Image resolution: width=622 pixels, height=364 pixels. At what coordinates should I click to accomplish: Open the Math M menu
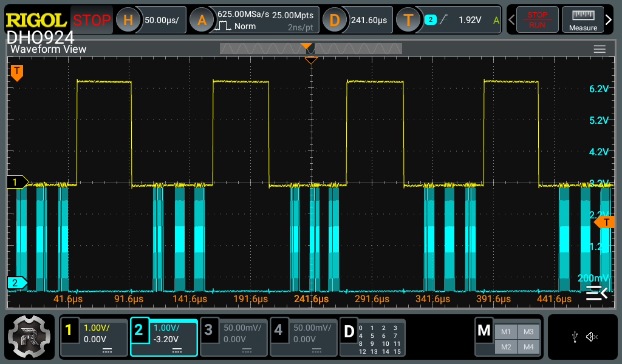484,331
